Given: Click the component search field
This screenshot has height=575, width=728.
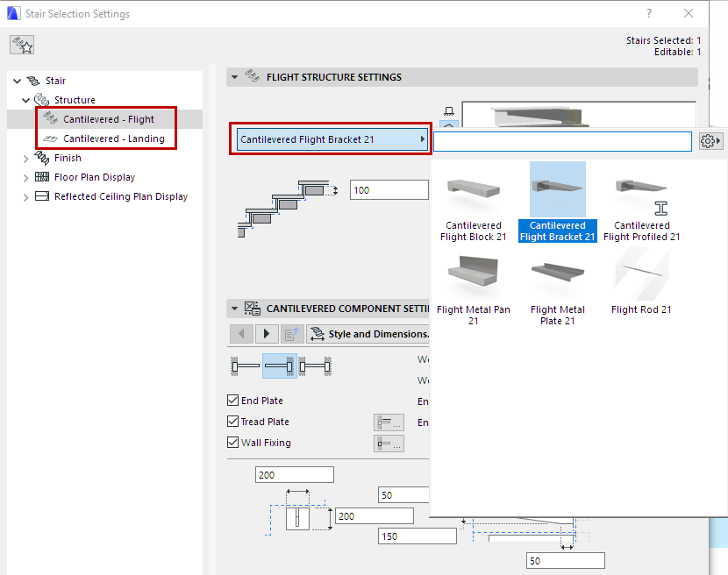Looking at the screenshot, I should tap(562, 141).
